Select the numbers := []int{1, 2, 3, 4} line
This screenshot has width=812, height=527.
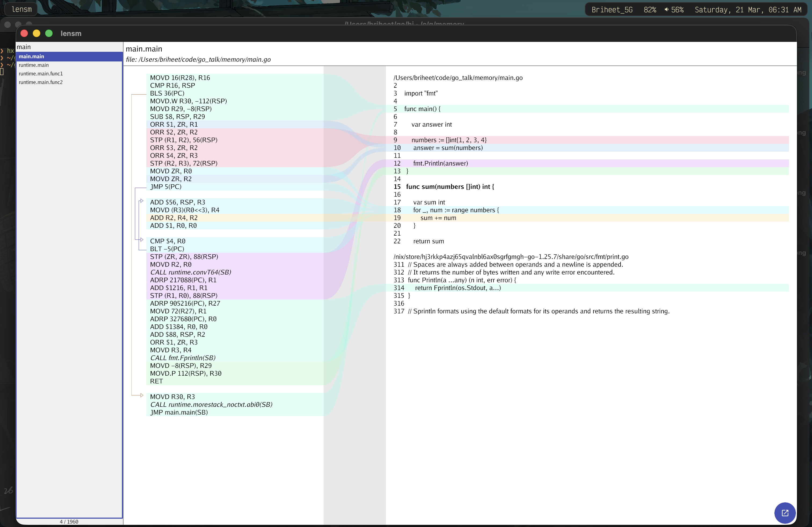(x=449, y=140)
